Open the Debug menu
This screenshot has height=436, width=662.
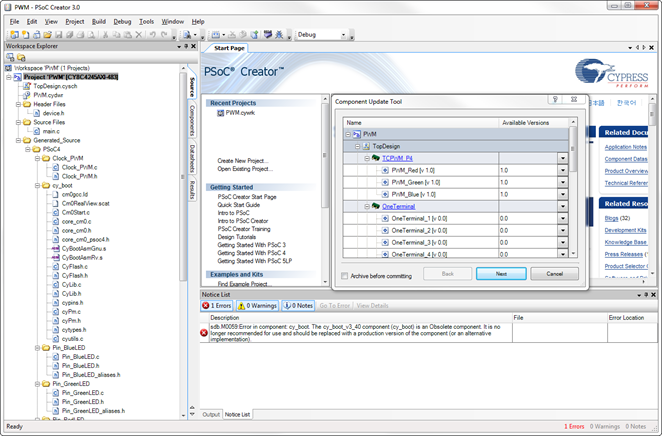122,22
